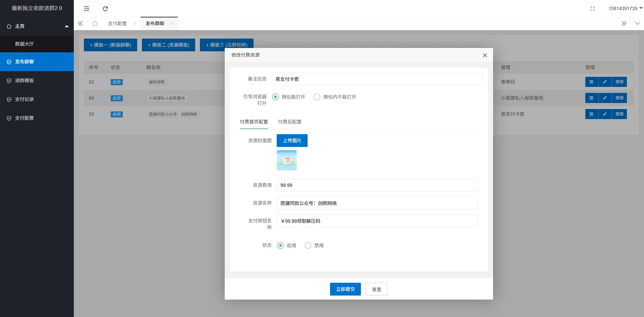Set status to 禁用
The image size is (644, 317).
pos(308,246)
